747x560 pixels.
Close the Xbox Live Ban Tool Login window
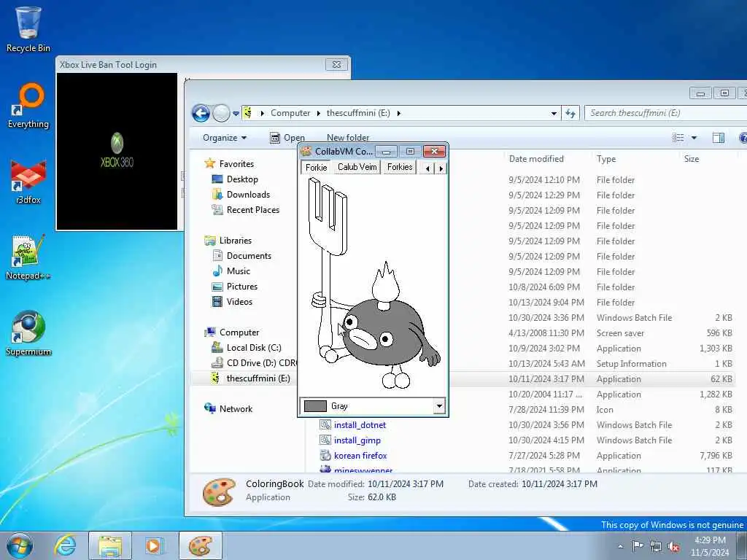click(x=336, y=64)
